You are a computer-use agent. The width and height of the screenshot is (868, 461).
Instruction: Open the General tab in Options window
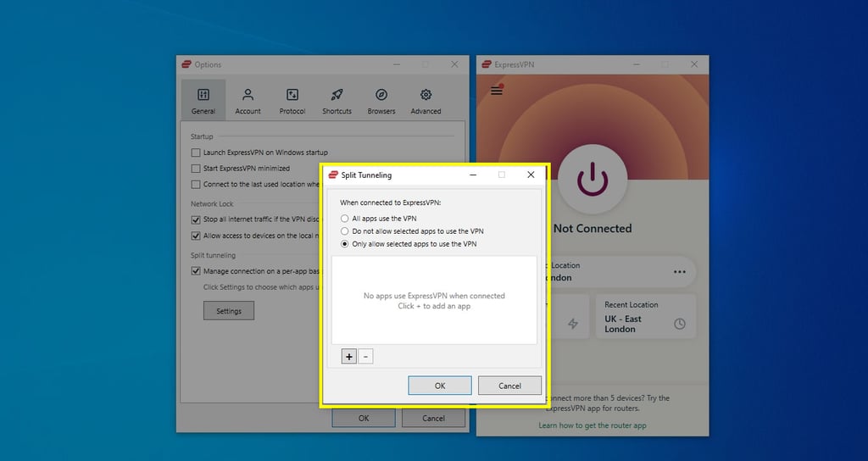pyautogui.click(x=203, y=100)
